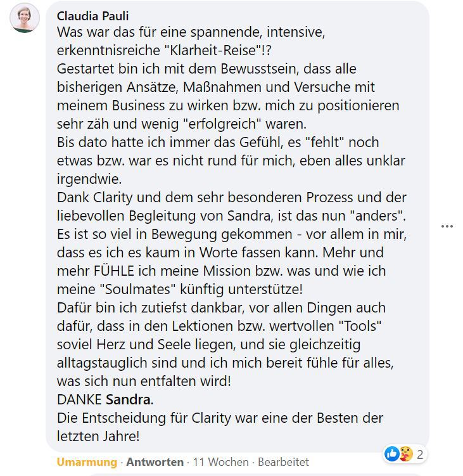Toggle the Umarmung reaction on this comment
Image resolution: width=463 pixels, height=476 pixels.
coord(87,462)
